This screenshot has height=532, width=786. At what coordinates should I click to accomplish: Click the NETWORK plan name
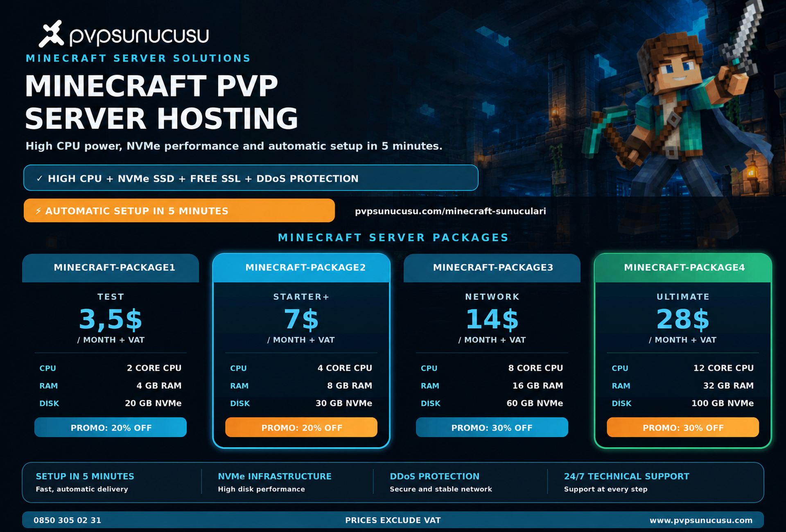tap(492, 297)
